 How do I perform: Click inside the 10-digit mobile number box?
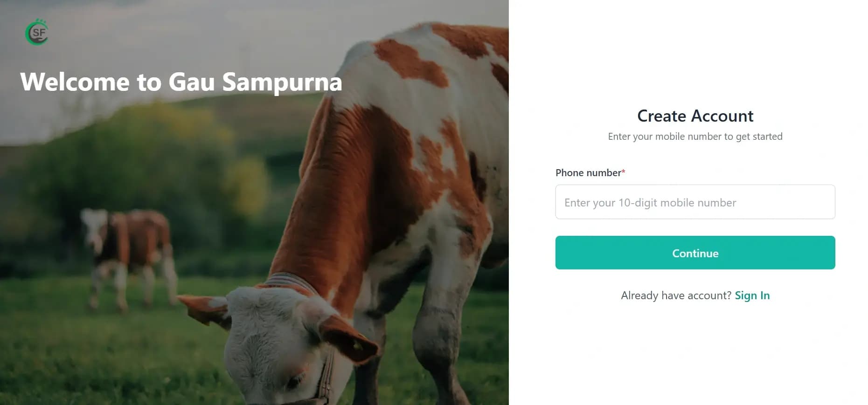pyautogui.click(x=694, y=202)
